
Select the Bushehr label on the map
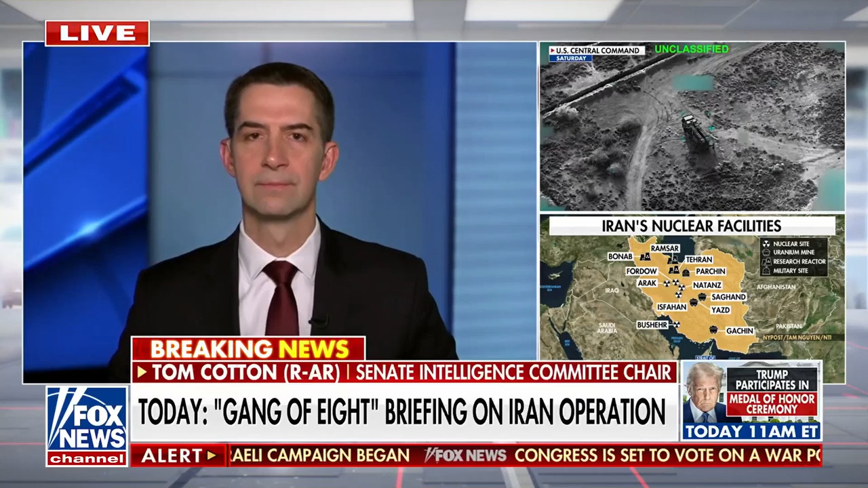coord(652,325)
